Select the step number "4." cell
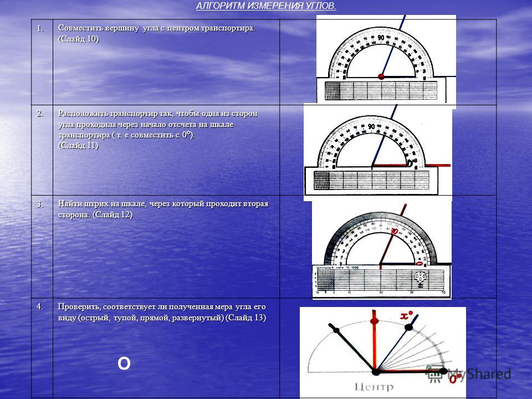 [x=42, y=348]
